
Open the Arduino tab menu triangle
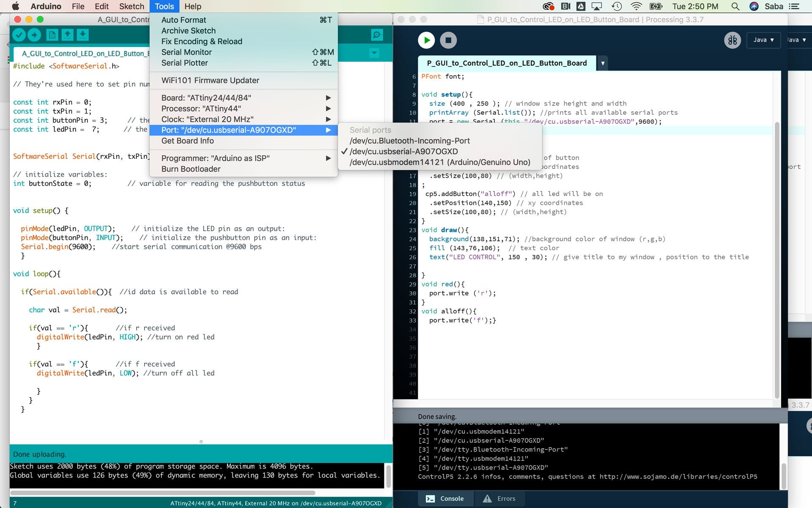coord(374,53)
